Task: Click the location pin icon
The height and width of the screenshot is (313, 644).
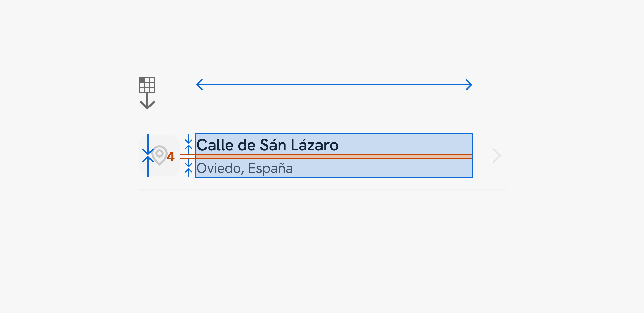Action: point(159,155)
